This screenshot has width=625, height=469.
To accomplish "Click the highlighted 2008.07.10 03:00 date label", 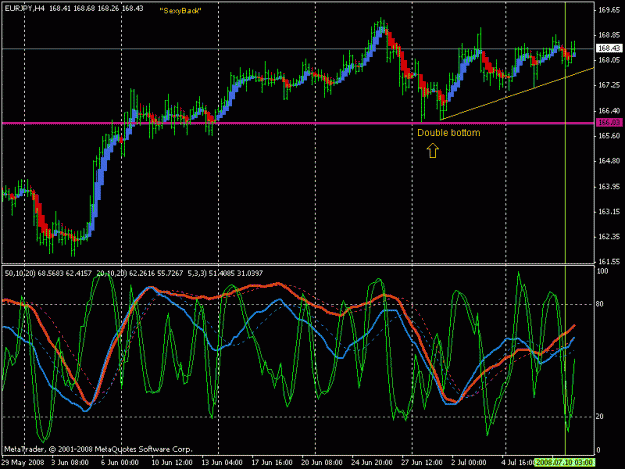I will pos(564,463).
